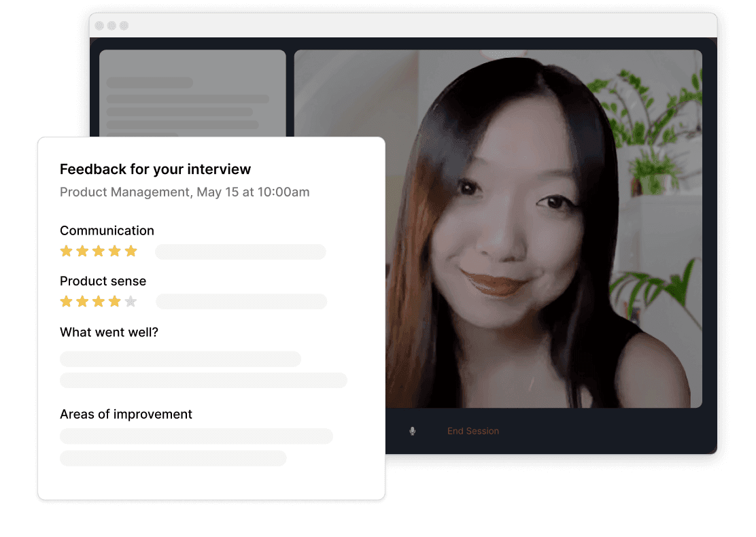Mute the microphone icon
Image resolution: width=756 pixels, height=537 pixels.
click(x=412, y=431)
